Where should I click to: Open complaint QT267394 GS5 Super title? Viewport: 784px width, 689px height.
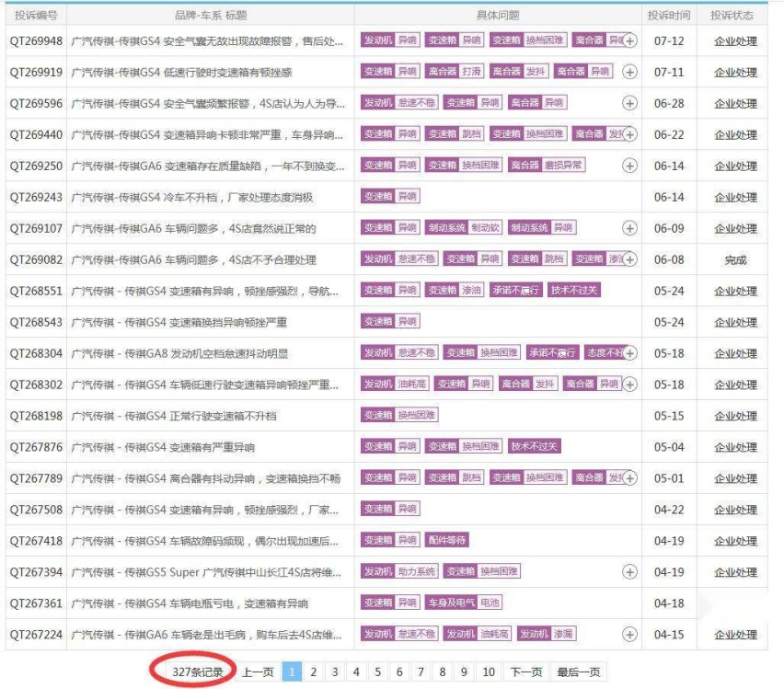point(206,572)
